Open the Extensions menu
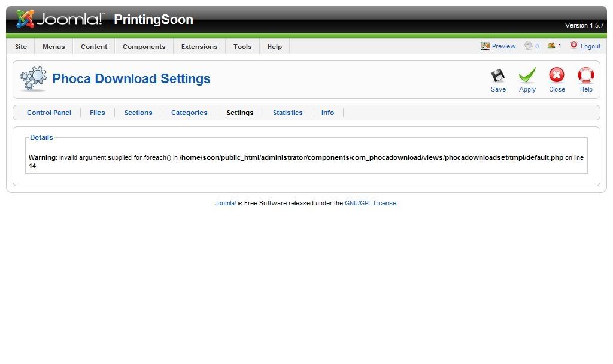This screenshot has height=364, width=613. [x=199, y=47]
